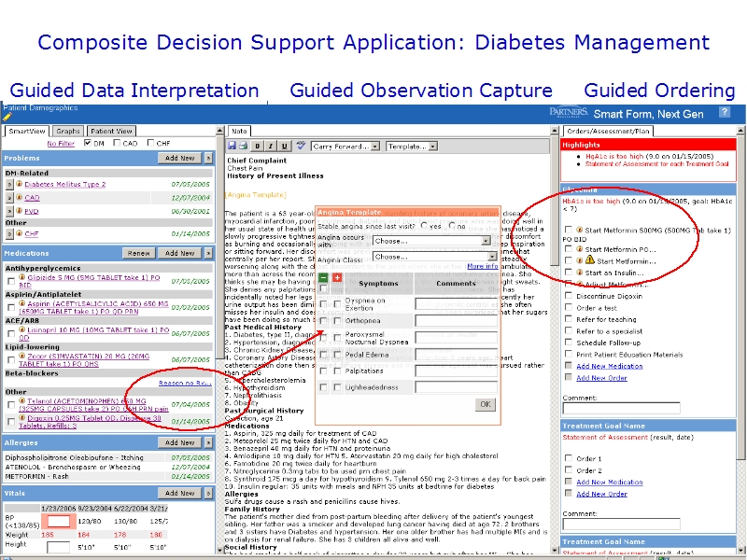Click the red plus icon in Angina Template
The height and width of the screenshot is (560, 747).
337,278
